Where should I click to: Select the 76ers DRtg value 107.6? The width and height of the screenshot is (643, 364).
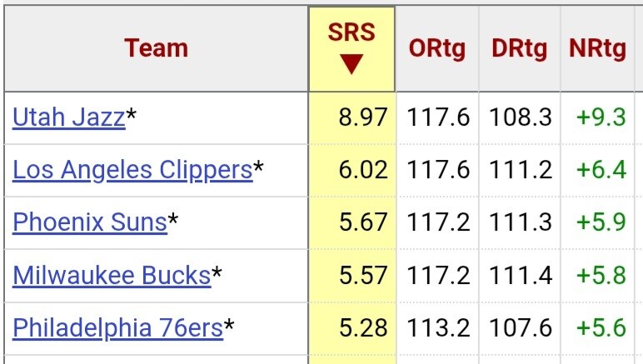point(521,327)
